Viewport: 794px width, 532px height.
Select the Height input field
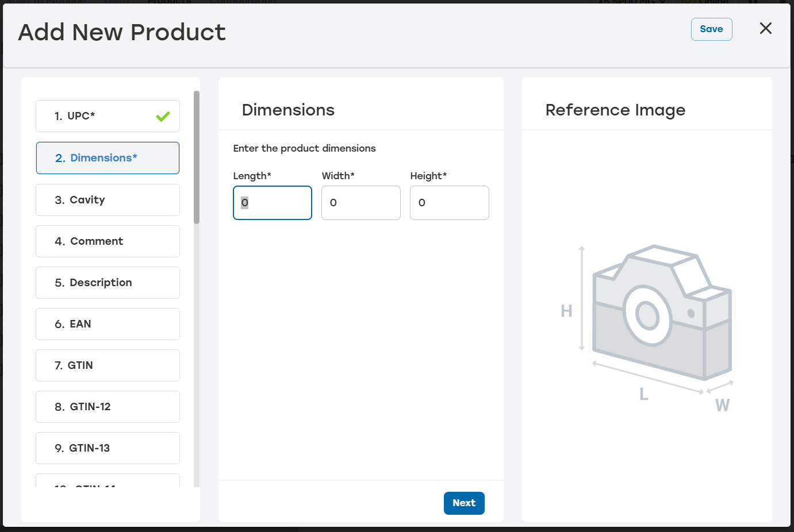(450, 203)
